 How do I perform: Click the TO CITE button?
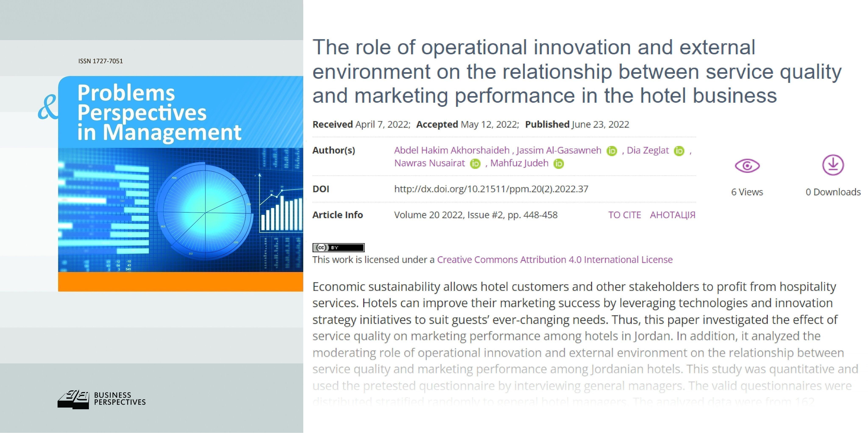(x=624, y=215)
